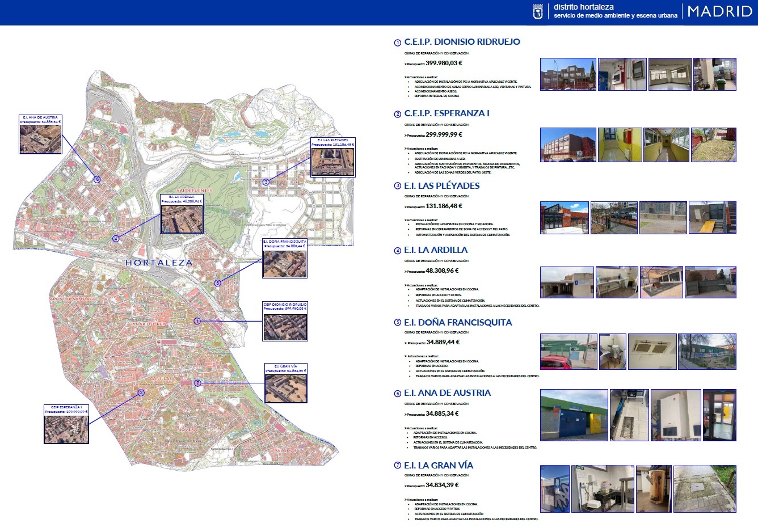Click the first photo in the E.I. Ana de Austria row
This screenshot has width=758, height=532.
point(574,415)
